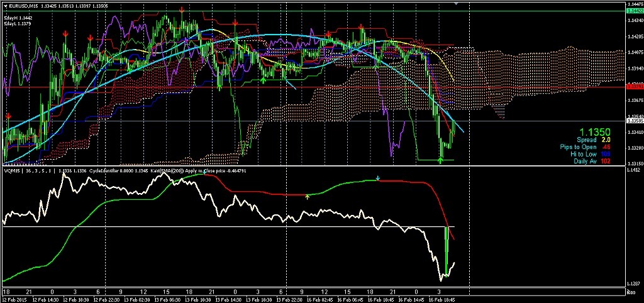Click the Hi to Low readout
644x303 pixels.
[591, 154]
